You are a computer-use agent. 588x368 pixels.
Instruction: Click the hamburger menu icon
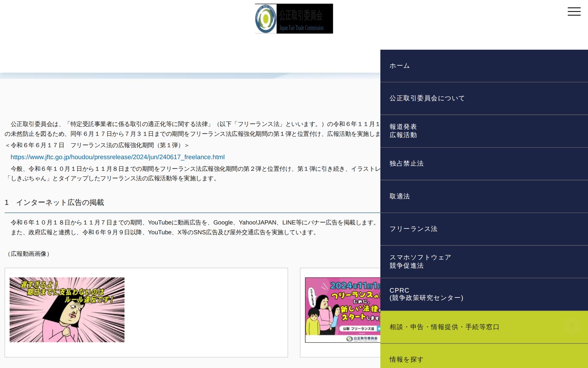574,12
